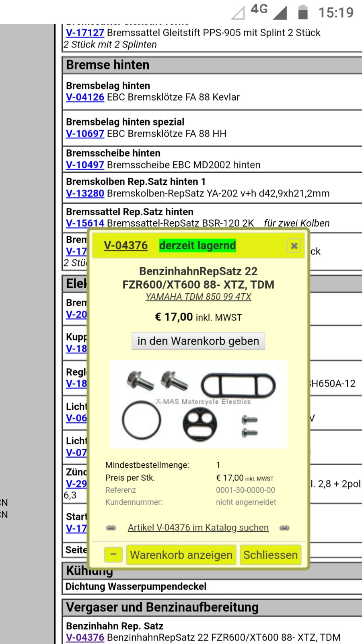Screen dimensions: 362x644
Task: Click the Mindestbestellmenge label
Action: click(x=147, y=465)
